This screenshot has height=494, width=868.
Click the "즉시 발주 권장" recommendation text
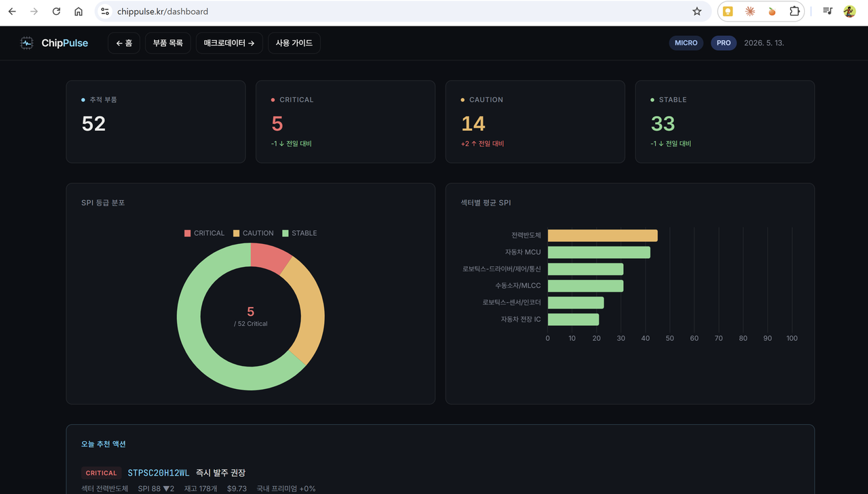[x=220, y=472]
